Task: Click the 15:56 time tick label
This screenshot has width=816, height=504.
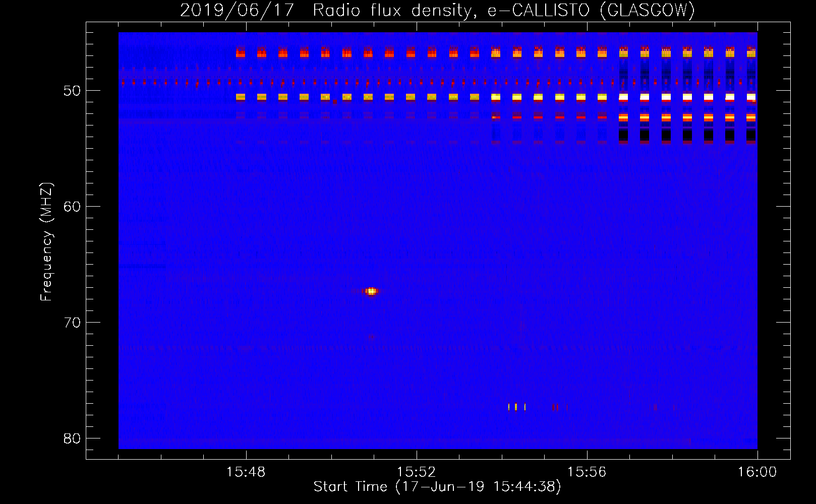Action: (x=587, y=472)
